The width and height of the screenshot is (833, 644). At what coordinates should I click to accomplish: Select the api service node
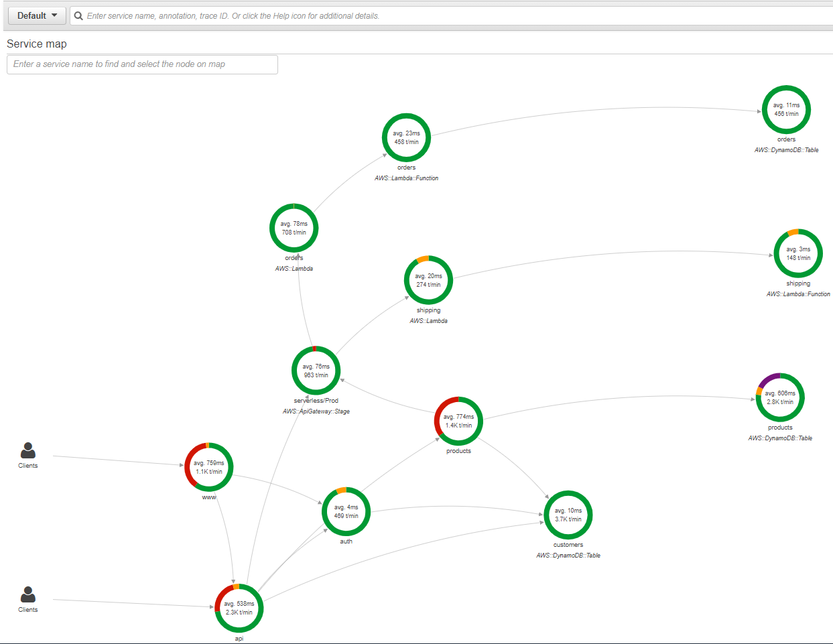239,608
